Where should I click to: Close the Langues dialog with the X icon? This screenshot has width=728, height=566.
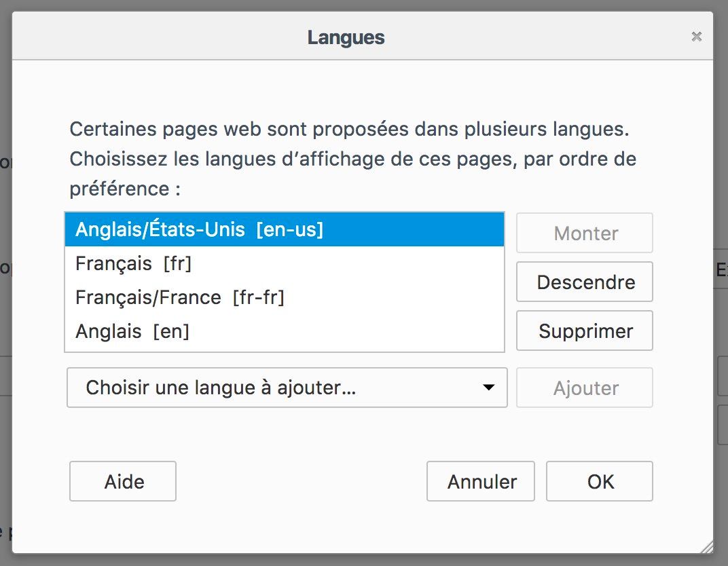[696, 36]
